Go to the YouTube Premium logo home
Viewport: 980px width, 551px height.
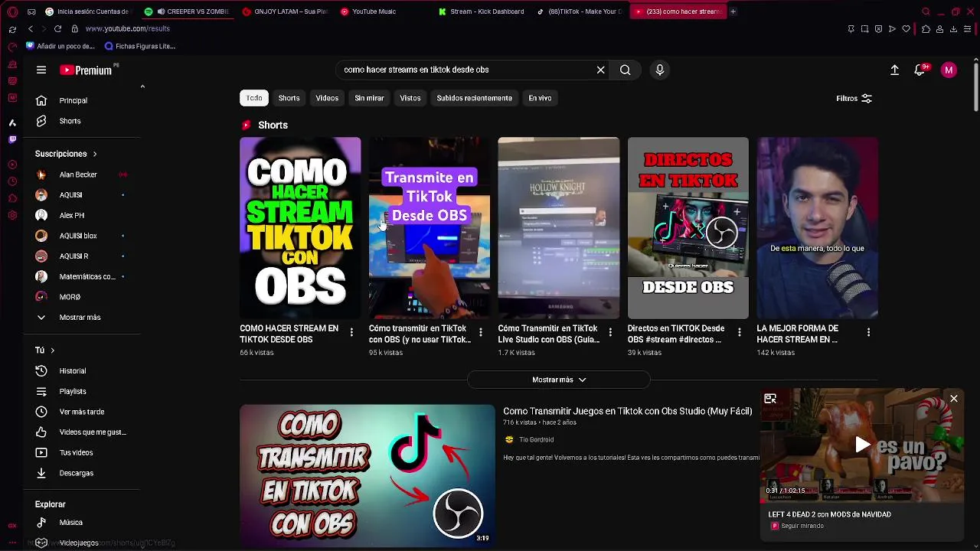86,70
